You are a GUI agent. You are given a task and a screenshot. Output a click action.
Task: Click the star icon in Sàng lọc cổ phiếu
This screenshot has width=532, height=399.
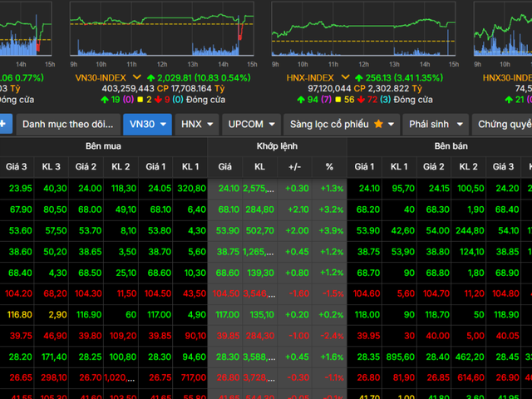click(x=378, y=124)
